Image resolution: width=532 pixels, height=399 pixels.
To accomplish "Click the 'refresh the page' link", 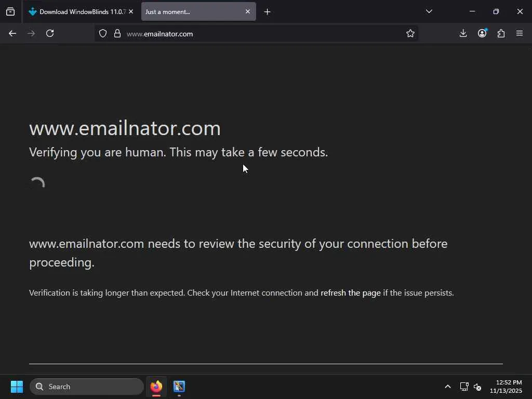I will pos(351,293).
